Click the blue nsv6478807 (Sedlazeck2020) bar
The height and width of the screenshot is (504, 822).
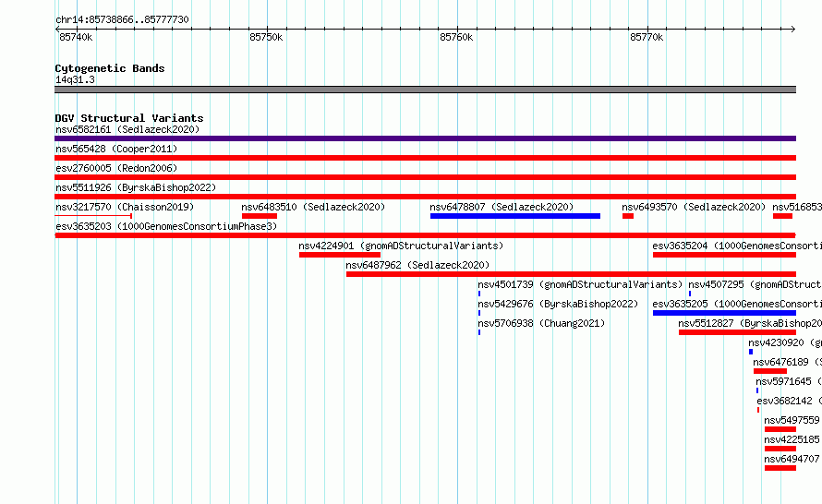click(515, 216)
